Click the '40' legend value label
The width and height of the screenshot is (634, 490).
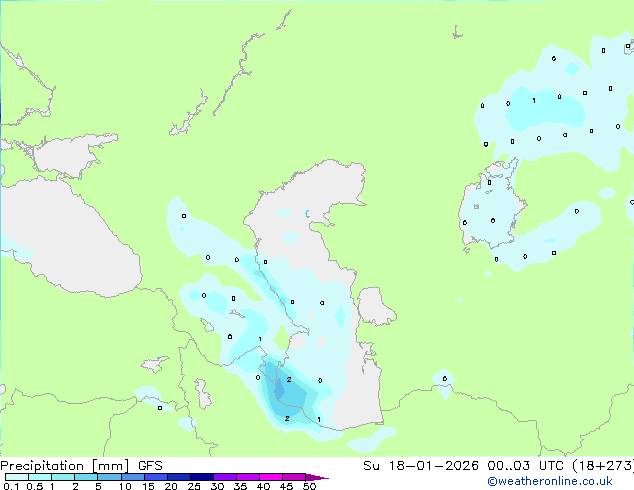[263, 486]
